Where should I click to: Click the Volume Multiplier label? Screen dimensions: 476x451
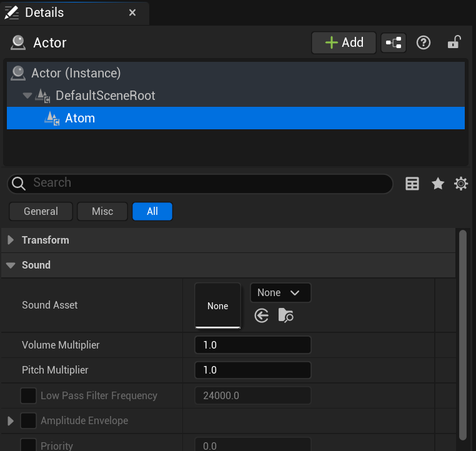(x=61, y=345)
